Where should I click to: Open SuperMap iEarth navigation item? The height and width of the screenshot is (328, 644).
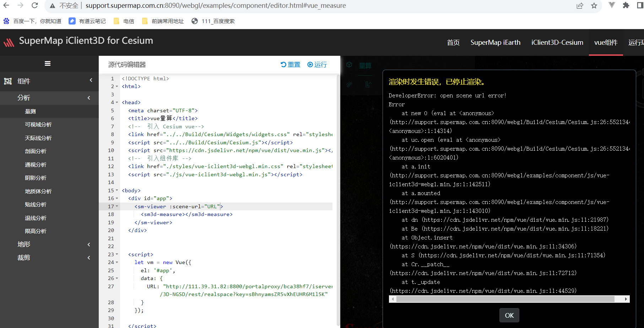click(x=496, y=43)
